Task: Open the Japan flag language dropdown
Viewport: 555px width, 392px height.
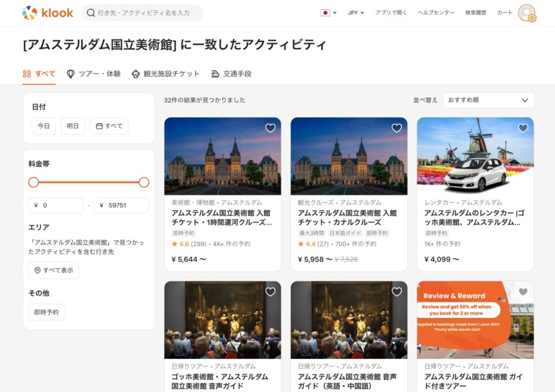Action: [328, 12]
